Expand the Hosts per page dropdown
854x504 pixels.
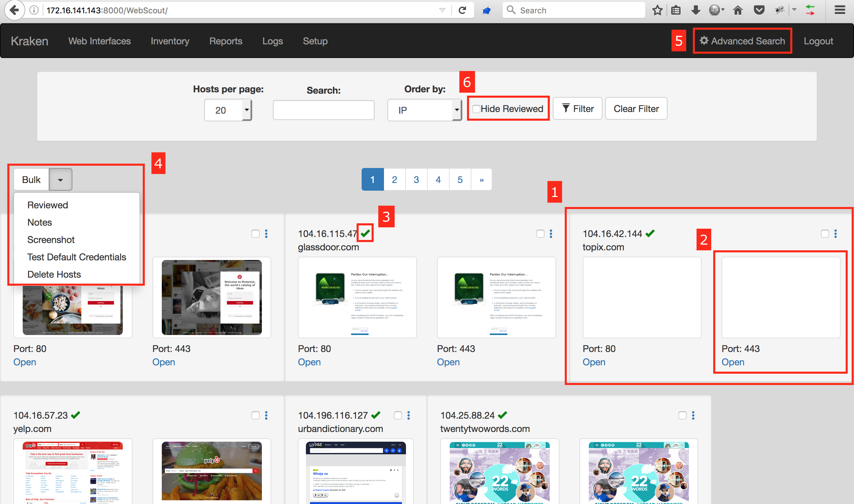point(228,110)
